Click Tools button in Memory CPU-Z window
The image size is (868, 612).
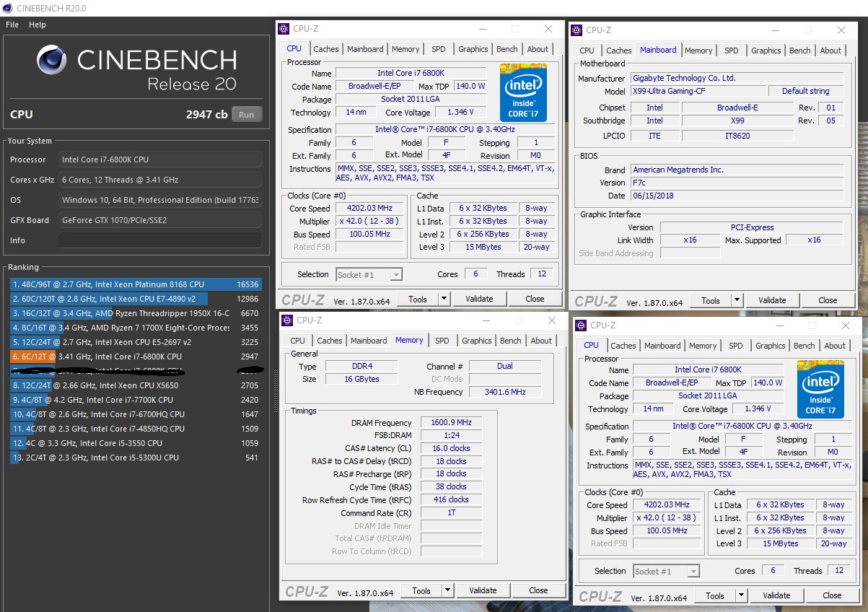421,590
